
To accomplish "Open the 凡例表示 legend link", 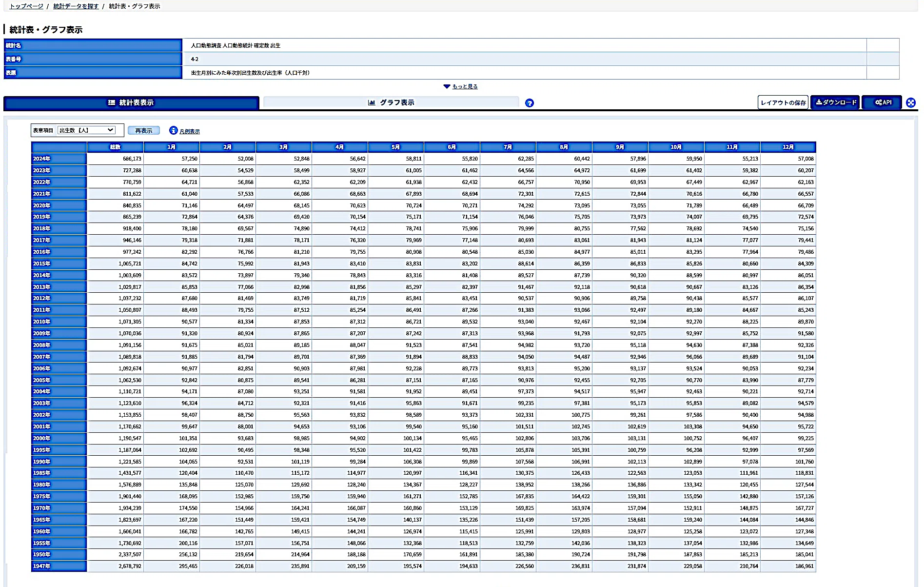I will tap(189, 131).
